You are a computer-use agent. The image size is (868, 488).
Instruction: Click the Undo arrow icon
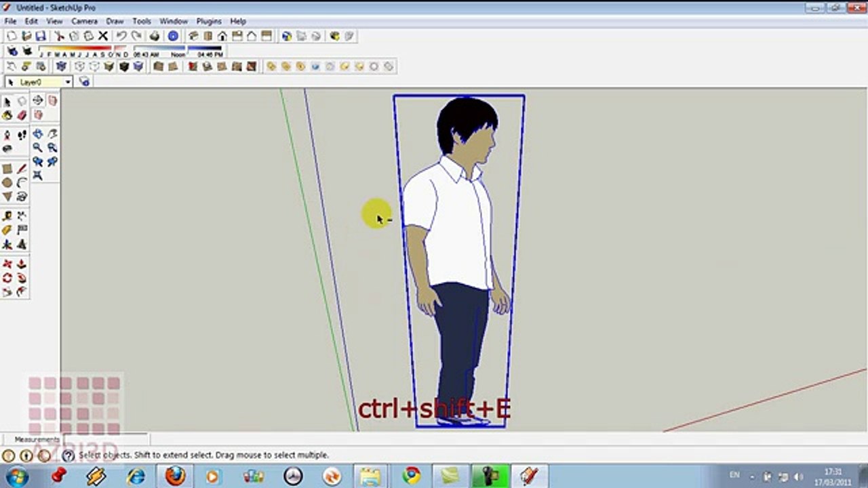[x=121, y=36]
